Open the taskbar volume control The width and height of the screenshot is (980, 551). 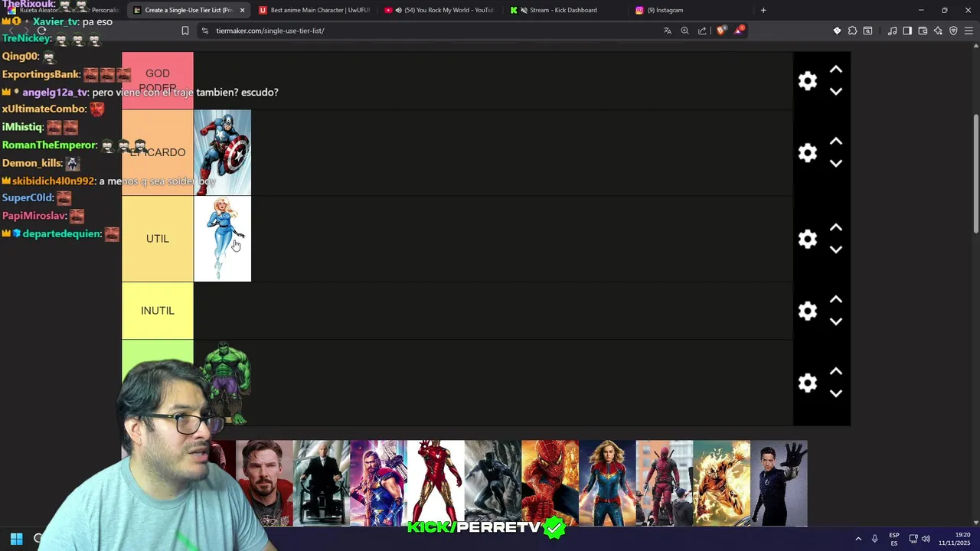[x=926, y=539]
